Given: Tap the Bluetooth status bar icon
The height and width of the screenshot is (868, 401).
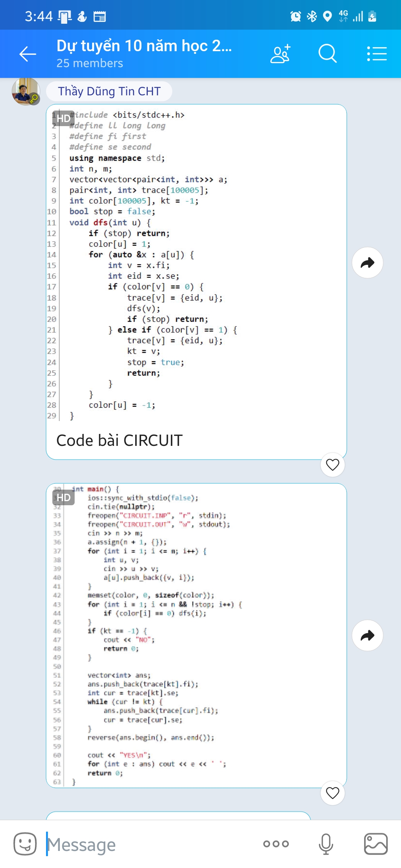Looking at the screenshot, I should click(x=312, y=16).
